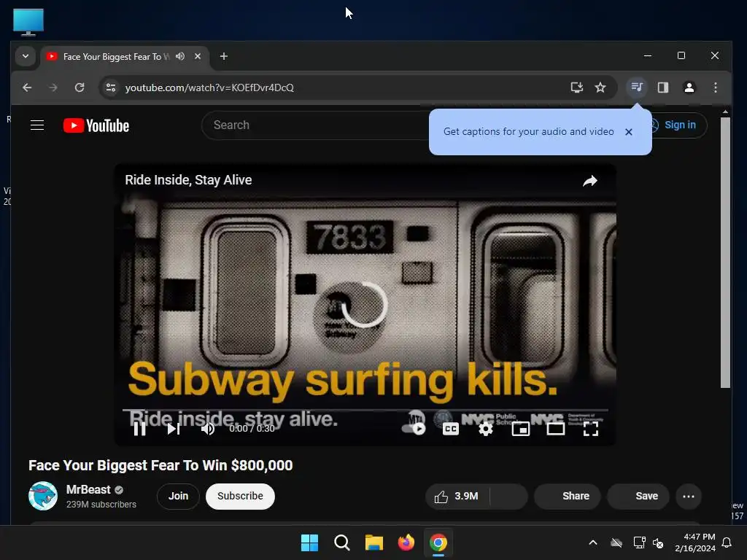Viewport: 747px width, 560px height.
Task: Open MrBeast channel name link
Action: [x=88, y=489]
